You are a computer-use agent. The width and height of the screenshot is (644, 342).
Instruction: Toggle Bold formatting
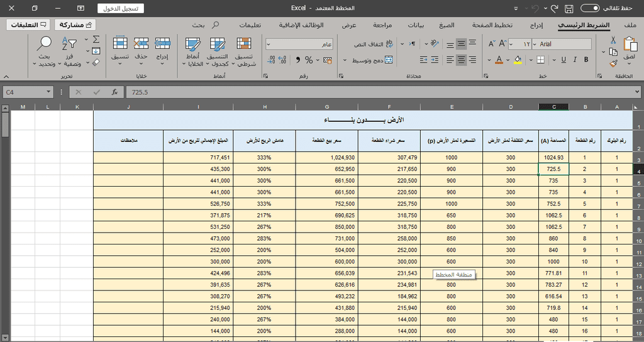[586, 60]
